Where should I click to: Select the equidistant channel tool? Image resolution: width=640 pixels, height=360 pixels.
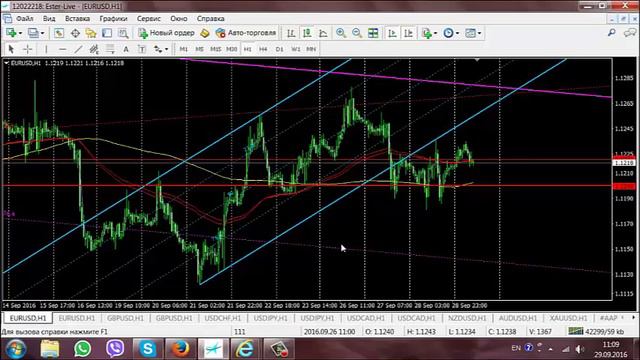point(94,49)
